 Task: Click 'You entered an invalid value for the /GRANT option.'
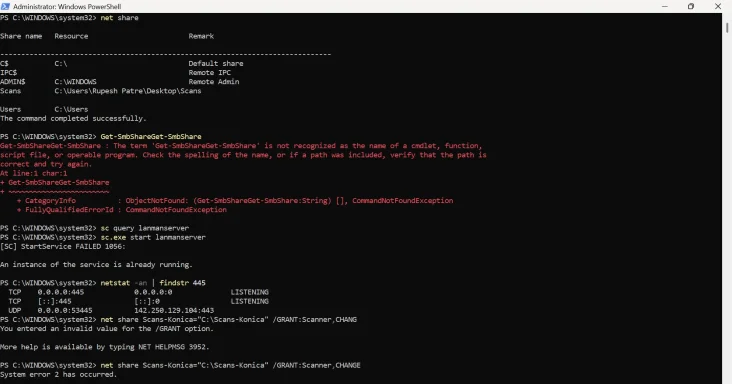pos(107,328)
